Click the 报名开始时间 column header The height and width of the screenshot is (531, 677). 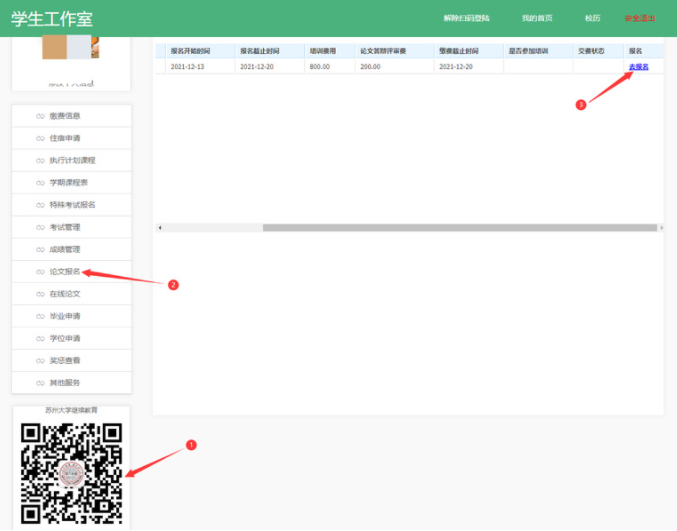[x=200, y=51]
